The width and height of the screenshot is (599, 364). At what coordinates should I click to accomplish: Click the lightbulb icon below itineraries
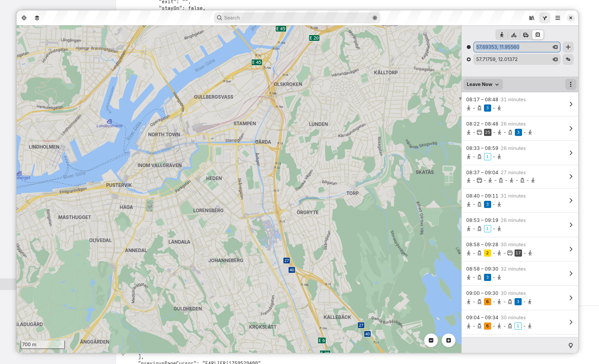[x=571, y=346]
